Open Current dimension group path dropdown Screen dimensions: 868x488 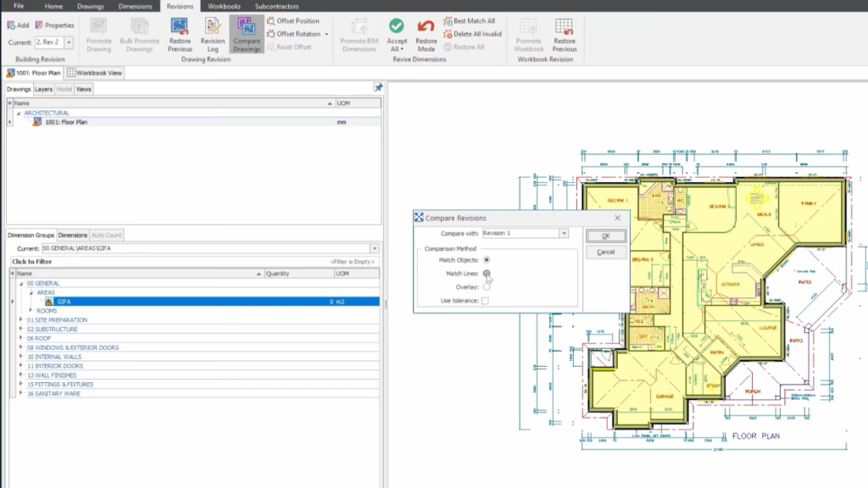pyautogui.click(x=375, y=248)
